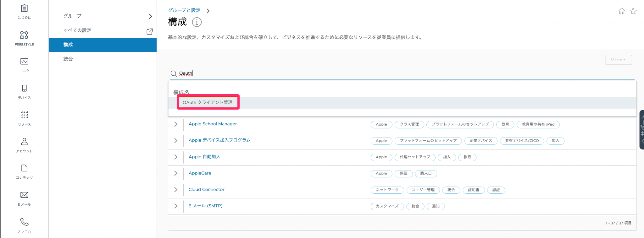This screenshot has width=644, height=238.
Task: Click the home icon at top right
Action: pos(622,11)
